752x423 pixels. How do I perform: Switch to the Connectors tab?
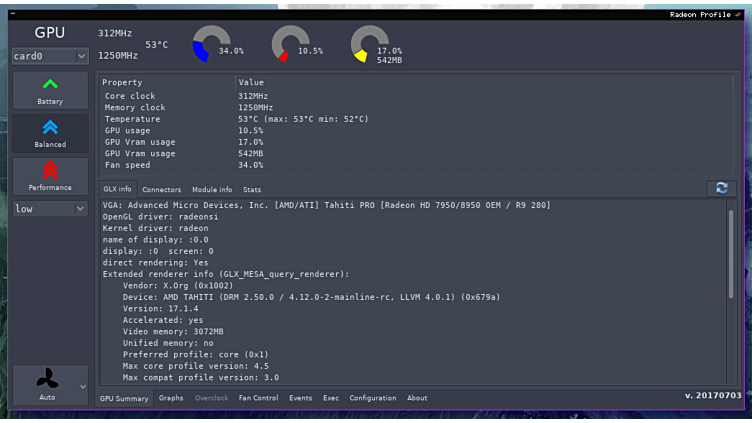coord(161,189)
